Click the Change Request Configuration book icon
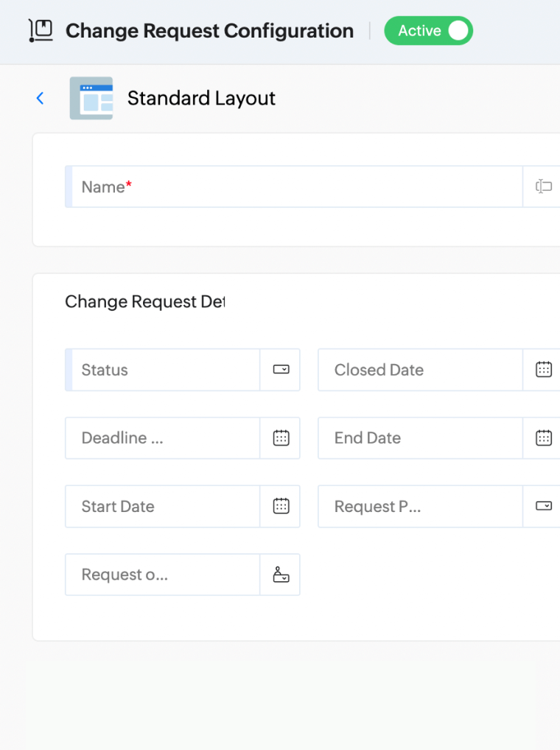Image resolution: width=560 pixels, height=750 pixels. [41, 30]
